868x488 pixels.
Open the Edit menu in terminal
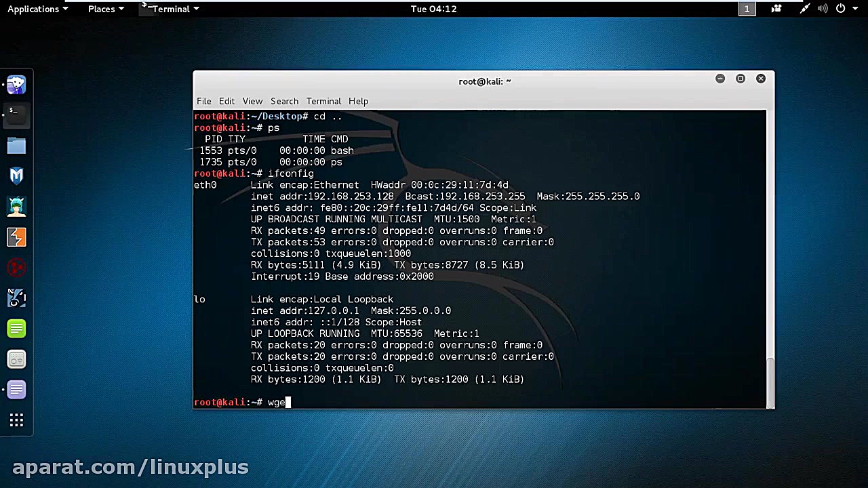point(226,101)
